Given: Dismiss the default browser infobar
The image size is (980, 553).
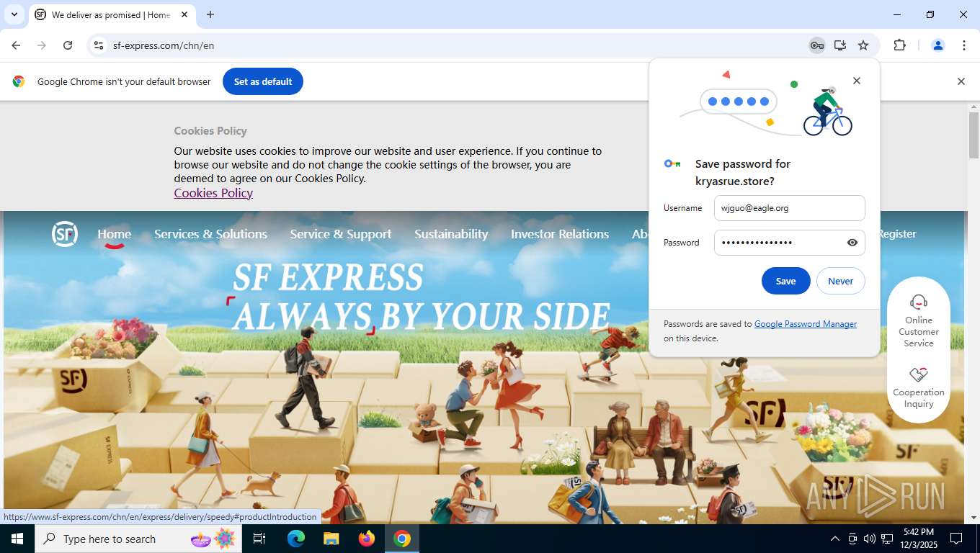Looking at the screenshot, I should [961, 81].
